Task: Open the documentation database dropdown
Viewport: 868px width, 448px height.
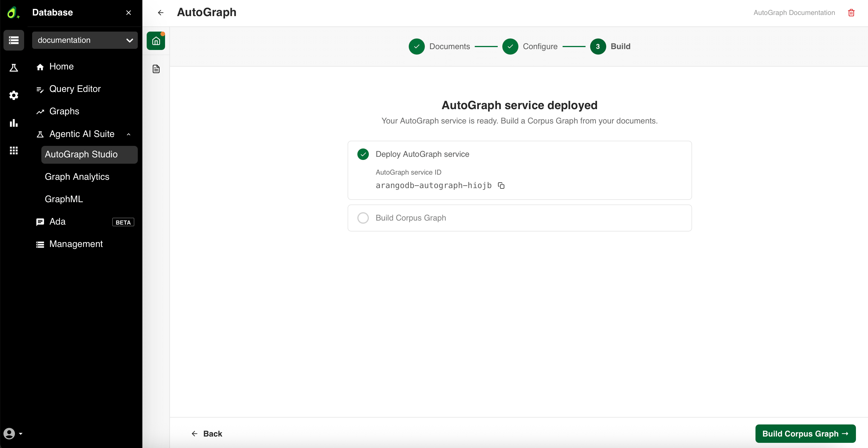Action: [x=85, y=40]
